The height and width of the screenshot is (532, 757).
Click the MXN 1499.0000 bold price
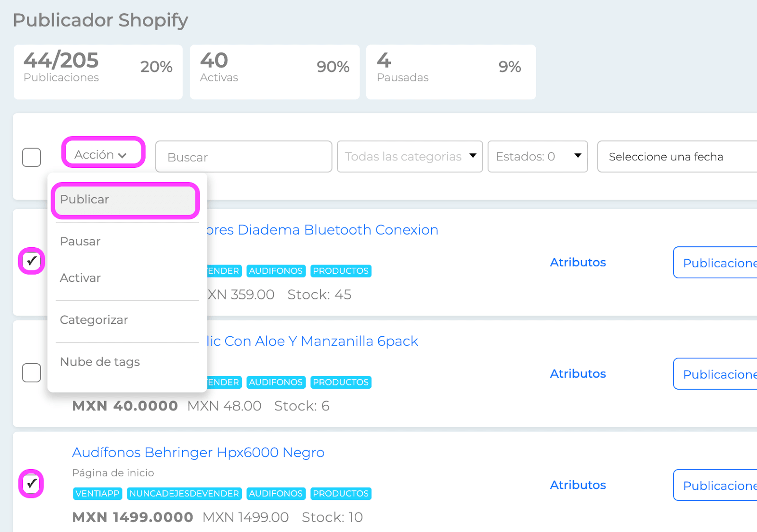(x=132, y=517)
